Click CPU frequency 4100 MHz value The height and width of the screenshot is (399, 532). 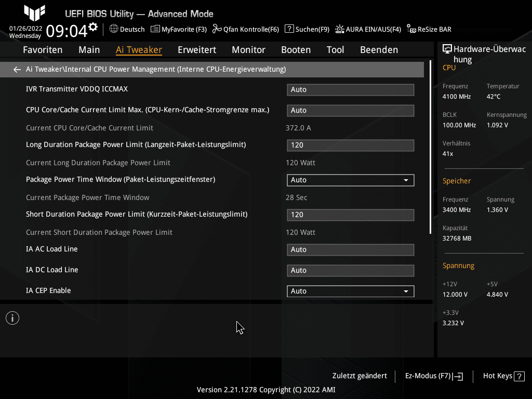pyautogui.click(x=456, y=97)
